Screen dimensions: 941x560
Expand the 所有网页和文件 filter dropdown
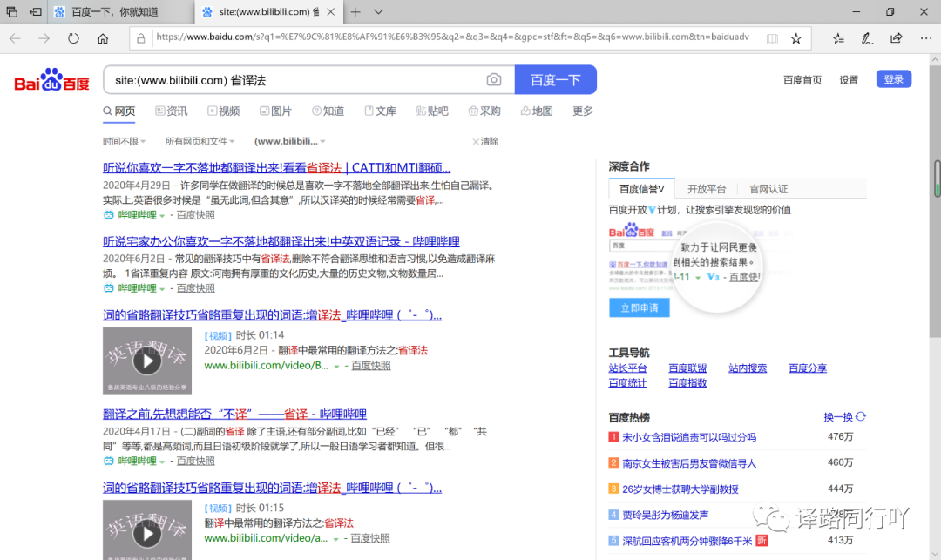pyautogui.click(x=200, y=141)
